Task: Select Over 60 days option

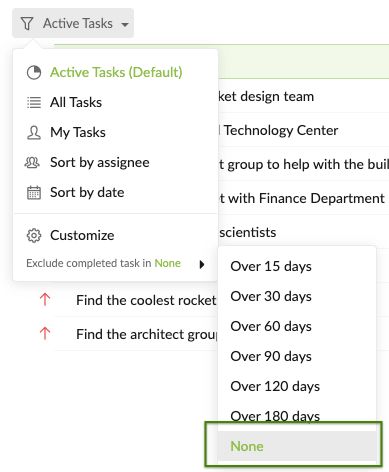Action: [x=271, y=326]
